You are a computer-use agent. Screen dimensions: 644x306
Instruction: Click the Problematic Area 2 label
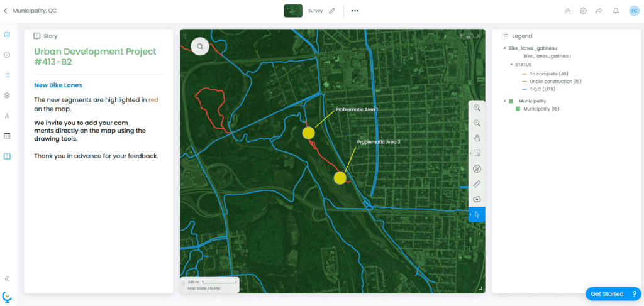[379, 141]
